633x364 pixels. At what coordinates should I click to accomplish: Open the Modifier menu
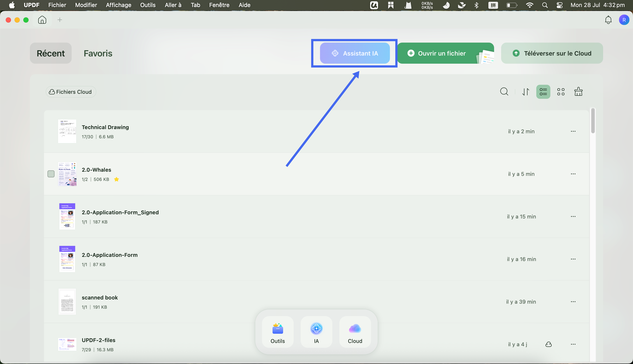(86, 5)
